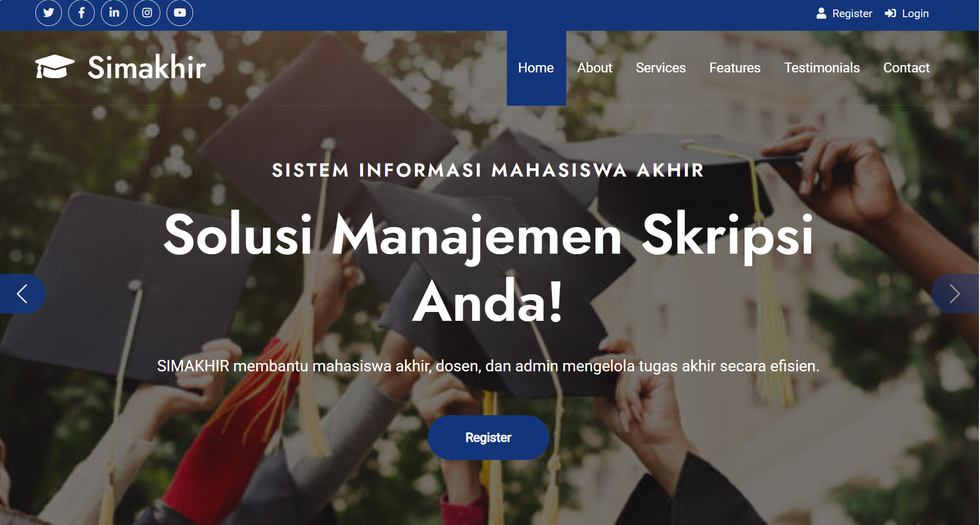Image resolution: width=980 pixels, height=525 pixels.
Task: Open the About navigation item
Action: pyautogui.click(x=594, y=68)
